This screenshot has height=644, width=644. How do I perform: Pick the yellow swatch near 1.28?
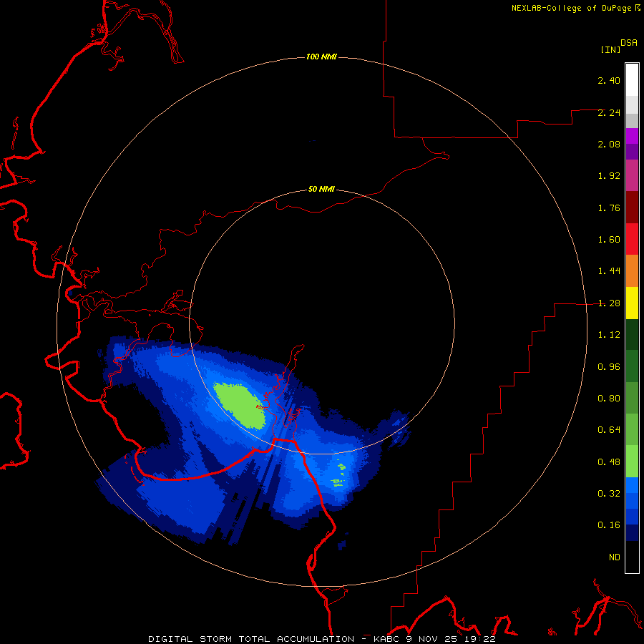coord(632,303)
